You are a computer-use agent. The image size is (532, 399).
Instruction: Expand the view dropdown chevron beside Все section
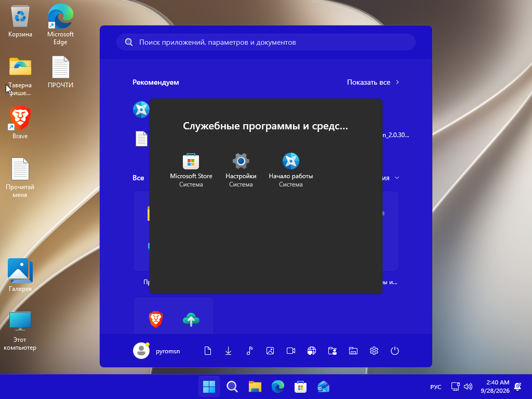pos(397,178)
